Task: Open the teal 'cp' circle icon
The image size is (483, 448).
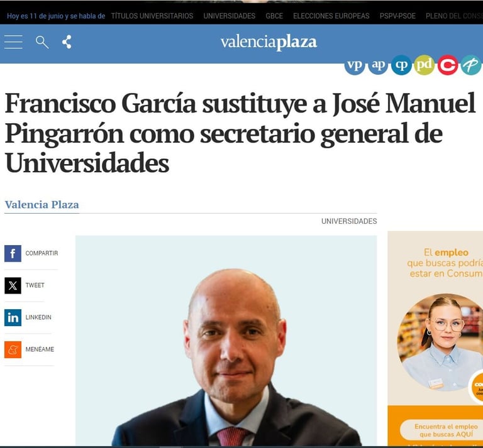Action: point(401,65)
